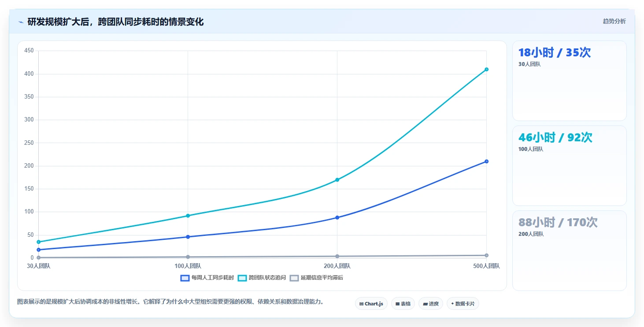Toggle the 每周人工同步耗时 legend swatch
The width and height of the screenshot is (644, 327).
[x=185, y=278]
